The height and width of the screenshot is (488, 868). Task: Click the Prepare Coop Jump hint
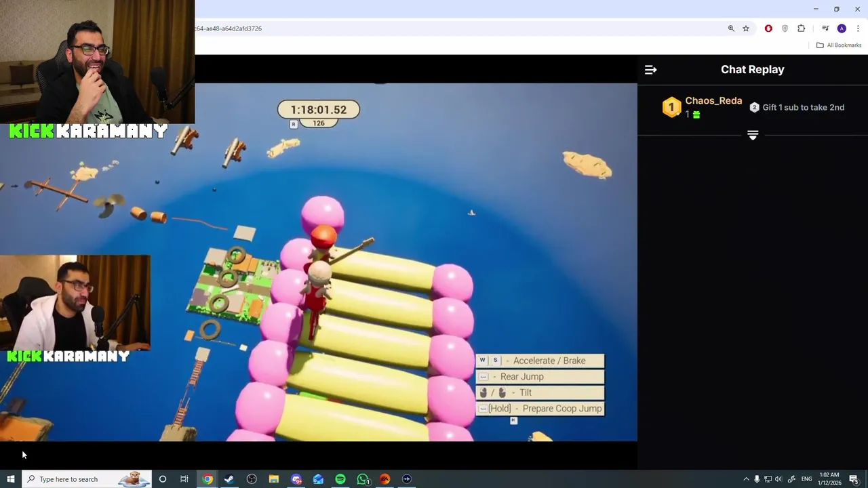click(x=540, y=409)
